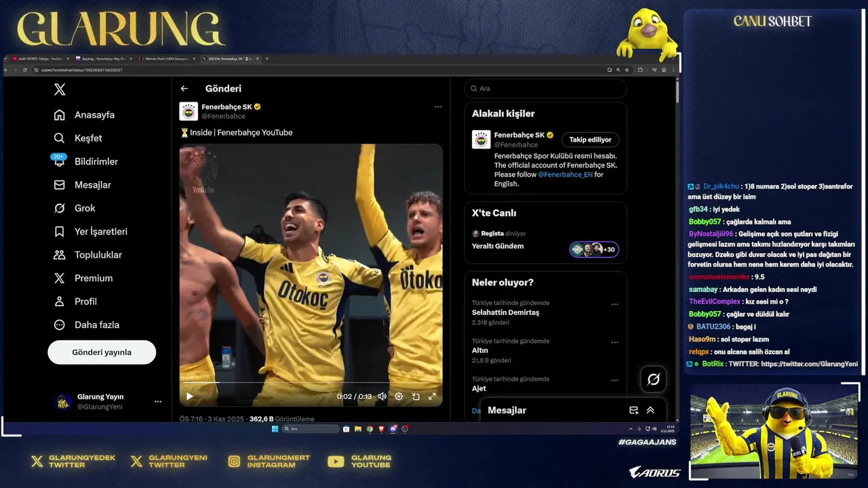Open the post's three-dot more menu

(x=438, y=107)
